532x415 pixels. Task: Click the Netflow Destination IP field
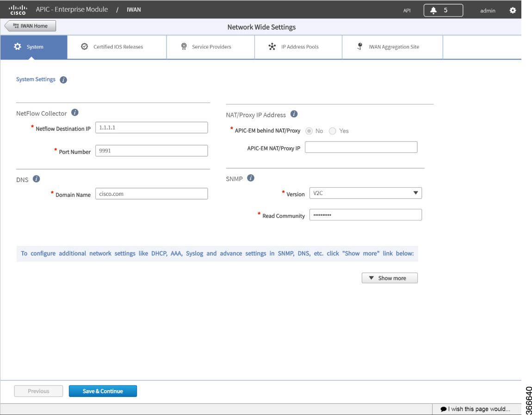[x=151, y=128]
